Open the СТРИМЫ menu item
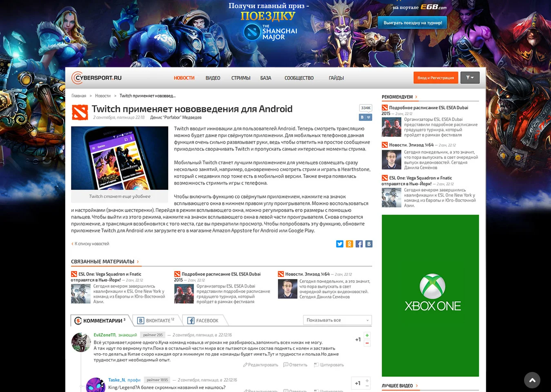 click(241, 78)
